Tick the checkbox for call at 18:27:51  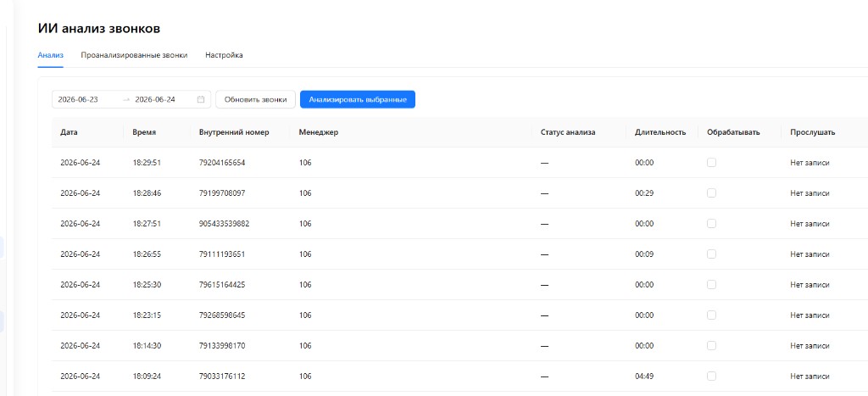[711, 223]
